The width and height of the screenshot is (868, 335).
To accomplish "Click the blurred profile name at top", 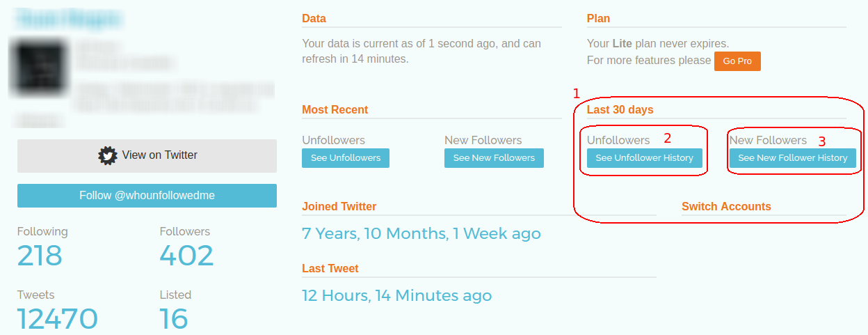I will tap(69, 18).
